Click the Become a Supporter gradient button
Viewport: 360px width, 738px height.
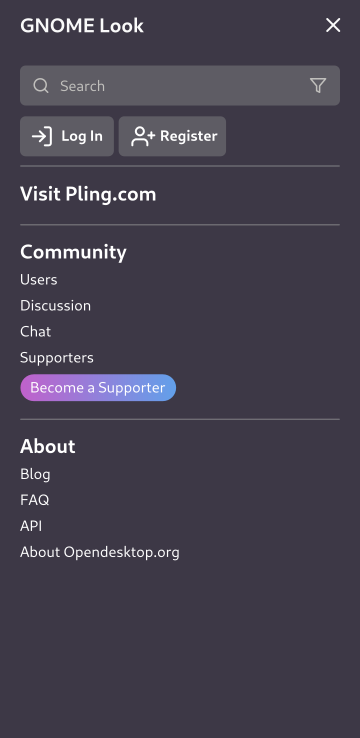pyautogui.click(x=98, y=388)
